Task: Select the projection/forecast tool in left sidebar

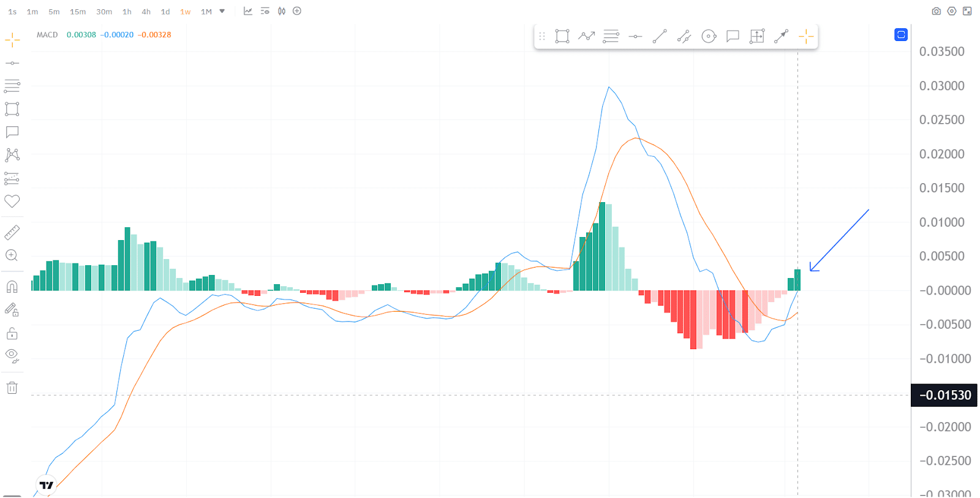Action: 12,178
